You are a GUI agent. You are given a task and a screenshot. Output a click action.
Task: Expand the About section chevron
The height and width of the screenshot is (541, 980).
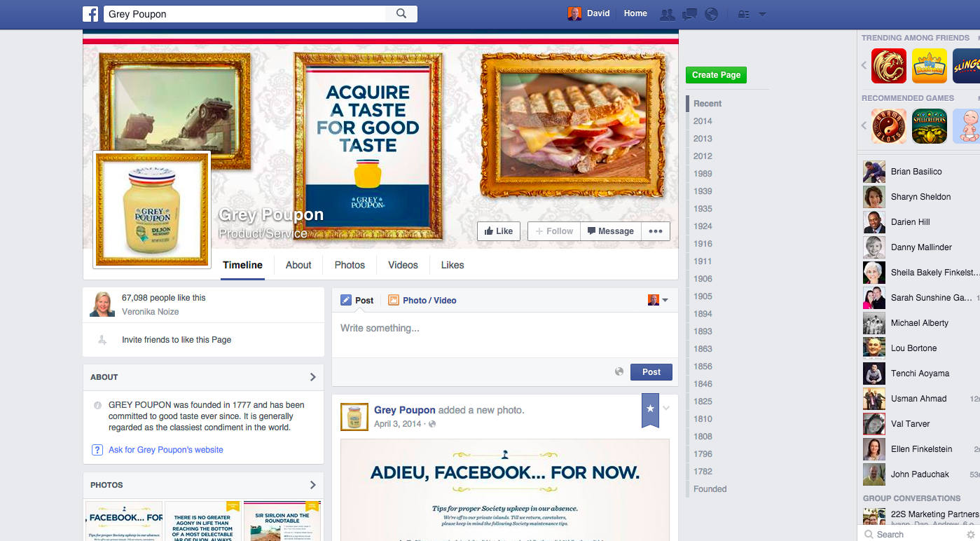pos(312,377)
